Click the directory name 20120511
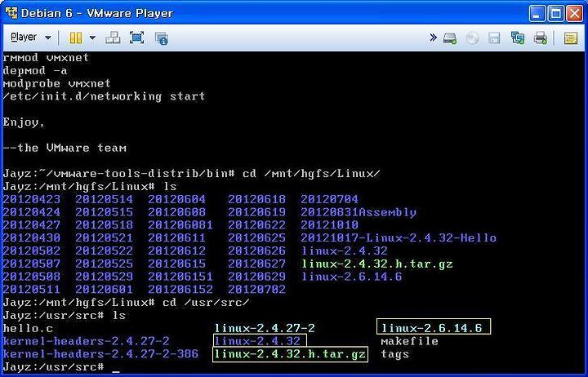588x377 pixels. point(32,290)
